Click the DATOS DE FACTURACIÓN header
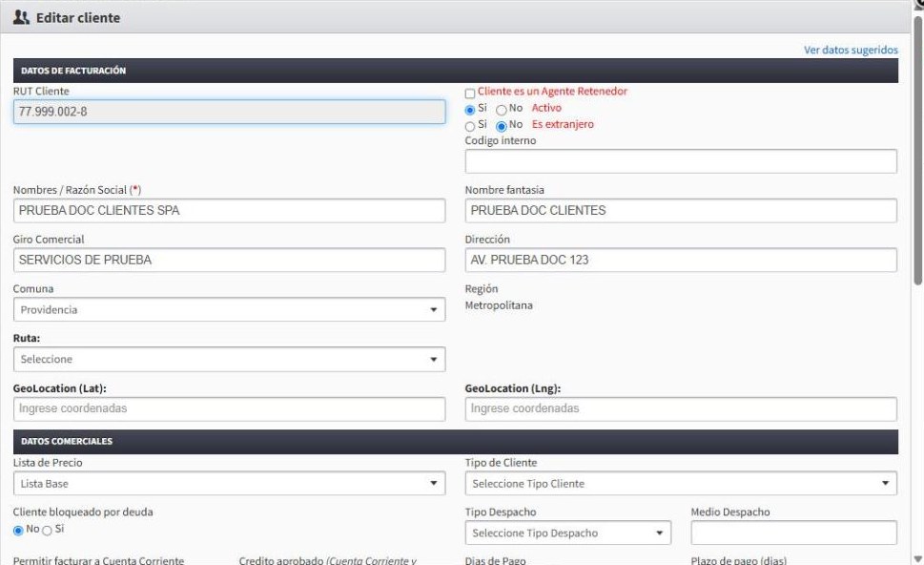This screenshot has height=565, width=924. [456, 71]
